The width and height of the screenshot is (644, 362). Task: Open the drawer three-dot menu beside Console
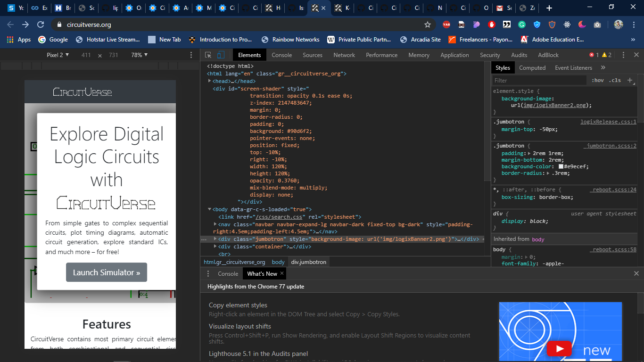(208, 273)
